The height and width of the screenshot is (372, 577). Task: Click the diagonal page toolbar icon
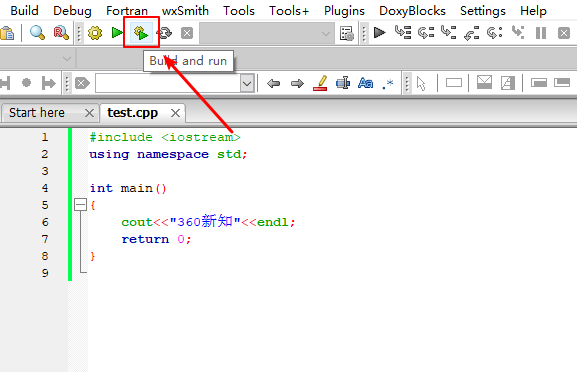pyautogui.click(x=508, y=83)
